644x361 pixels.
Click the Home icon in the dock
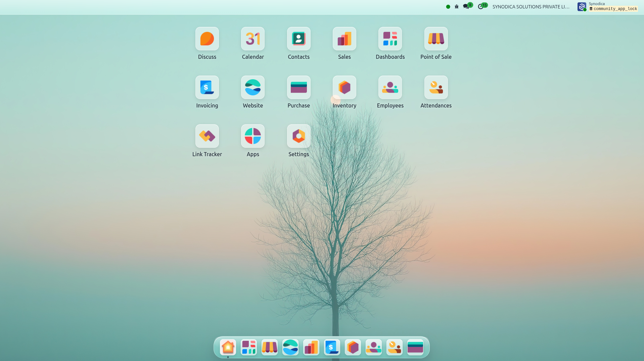[228, 347]
